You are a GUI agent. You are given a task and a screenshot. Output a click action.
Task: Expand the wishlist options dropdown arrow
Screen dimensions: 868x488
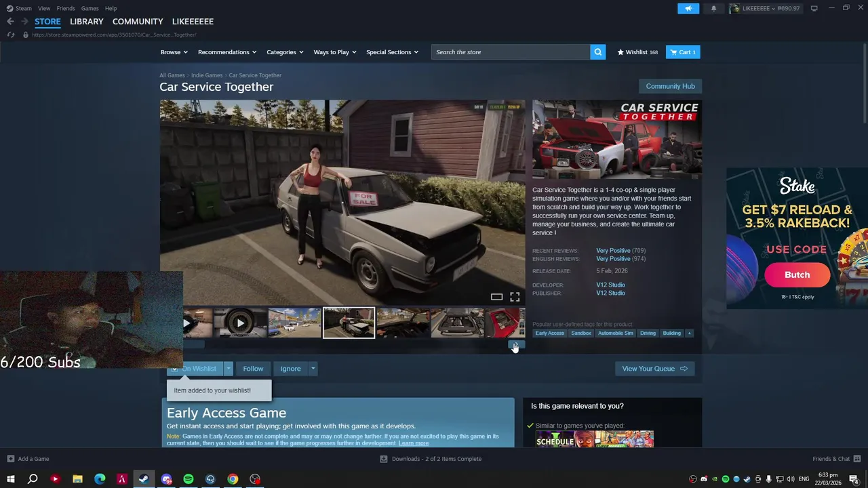(x=229, y=369)
